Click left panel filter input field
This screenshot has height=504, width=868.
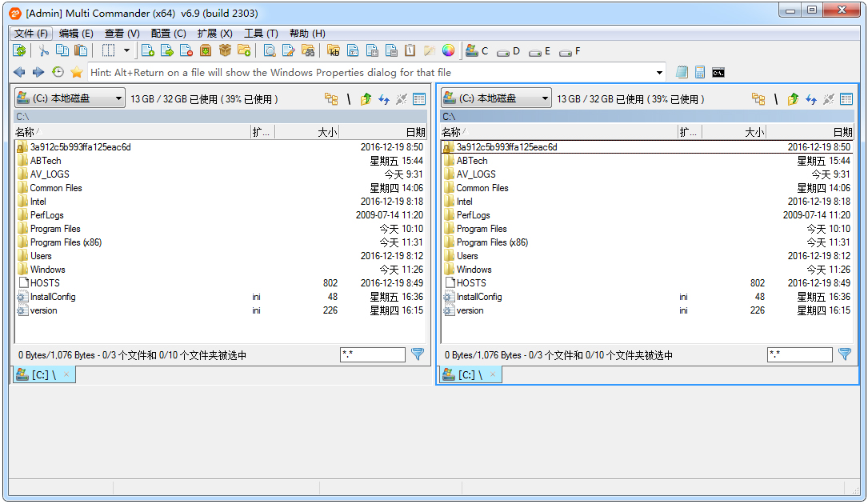pos(373,354)
